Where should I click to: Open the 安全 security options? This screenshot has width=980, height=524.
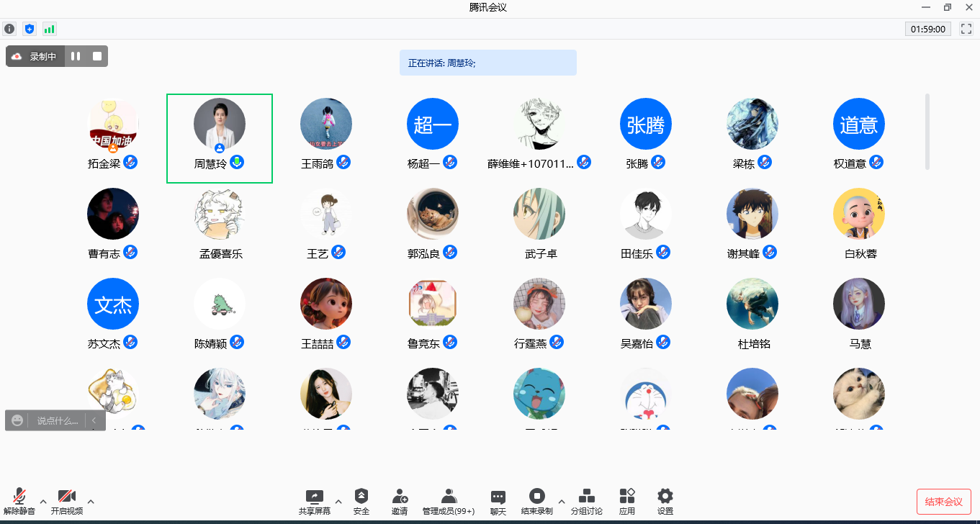361,502
